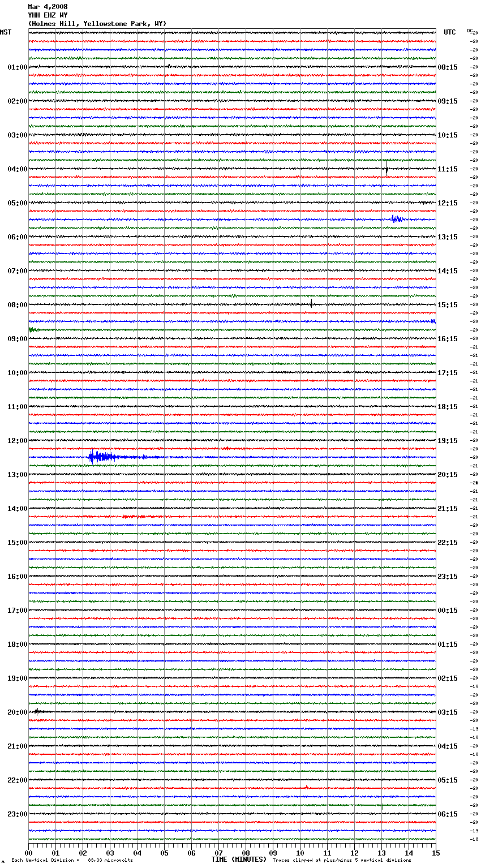Click the 12:15 UTC time label
This screenshot has height=868, width=481.
[448, 203]
